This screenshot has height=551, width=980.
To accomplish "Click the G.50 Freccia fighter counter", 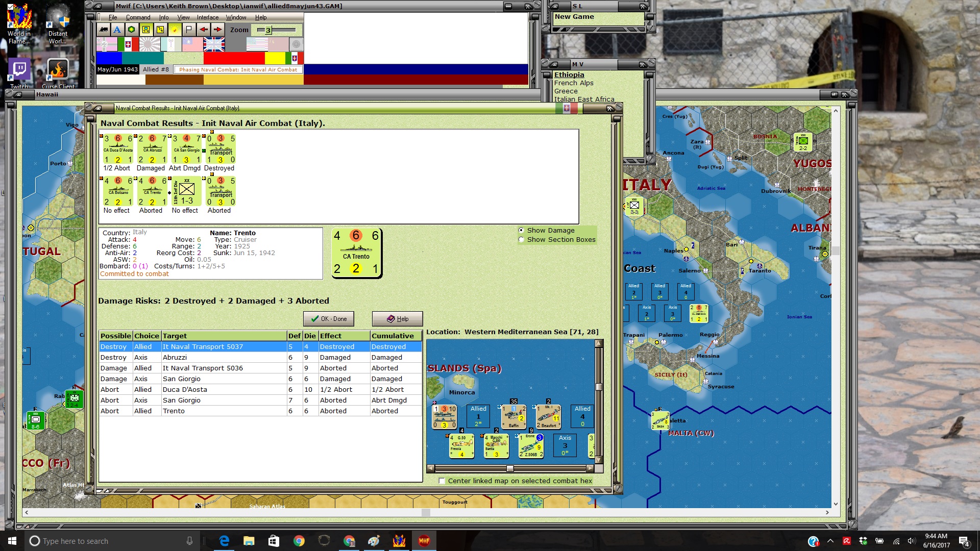I will point(461,446).
